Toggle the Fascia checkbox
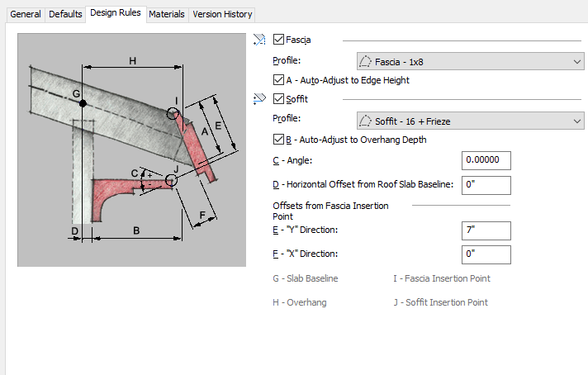Image resolution: width=588 pixels, height=375 pixels. click(278, 40)
